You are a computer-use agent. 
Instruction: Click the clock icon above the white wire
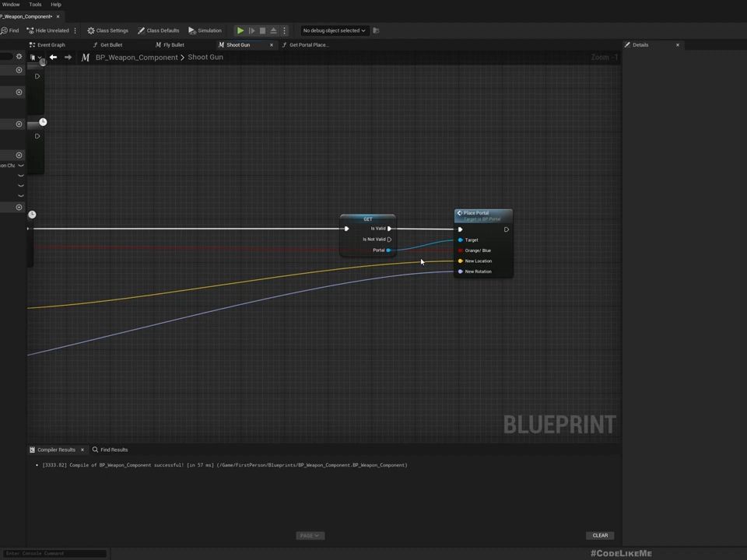click(32, 215)
